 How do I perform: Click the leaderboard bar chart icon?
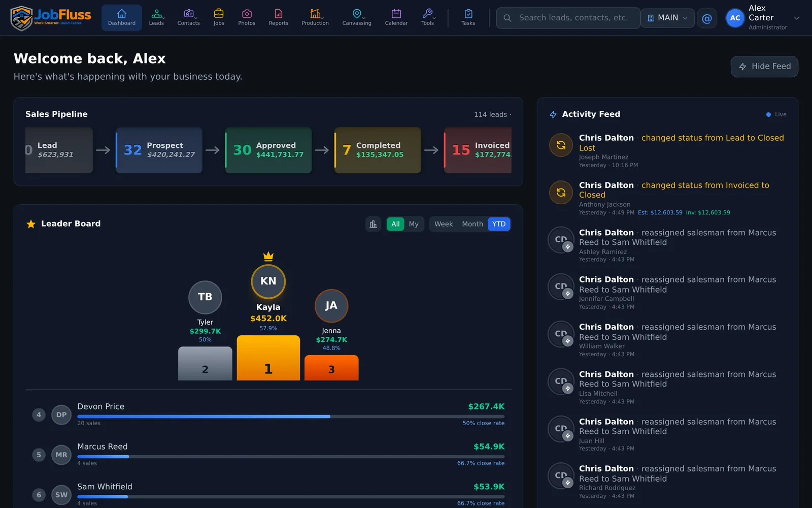click(373, 224)
